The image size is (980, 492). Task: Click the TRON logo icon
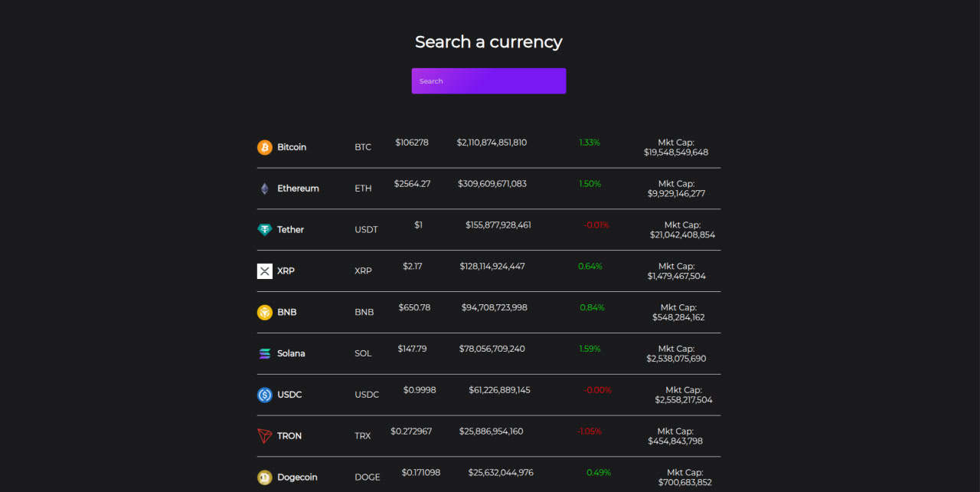265,437
